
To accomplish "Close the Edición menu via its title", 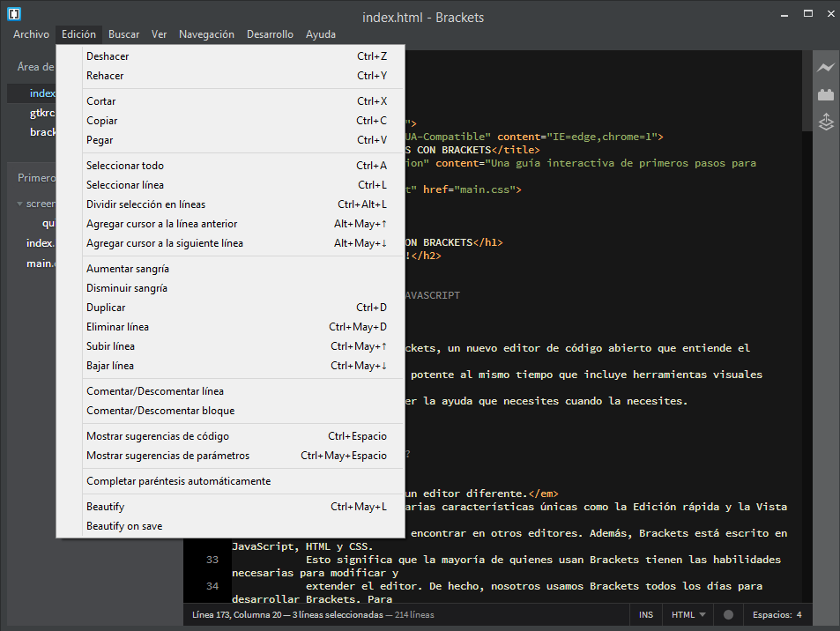I will coord(78,34).
